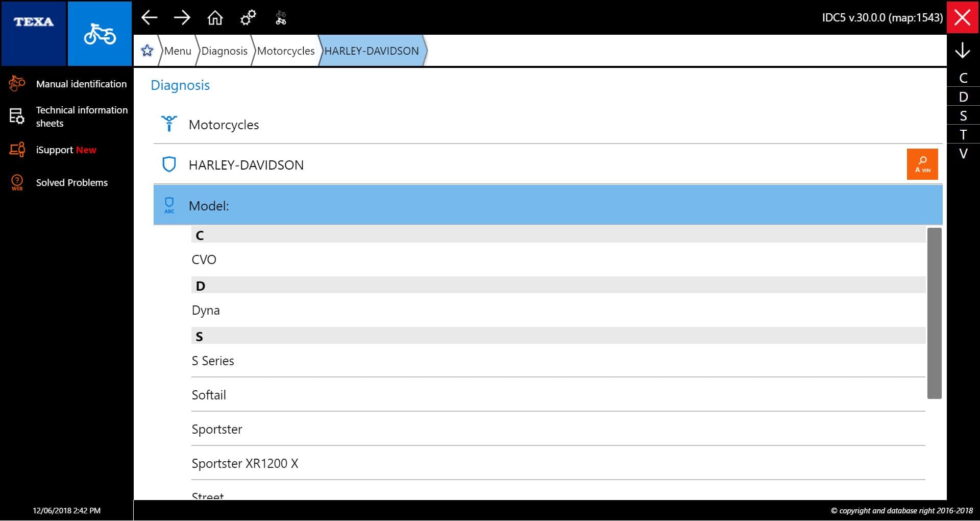Click the orange VIN search button
Image resolution: width=980 pixels, height=521 pixels.
click(922, 164)
